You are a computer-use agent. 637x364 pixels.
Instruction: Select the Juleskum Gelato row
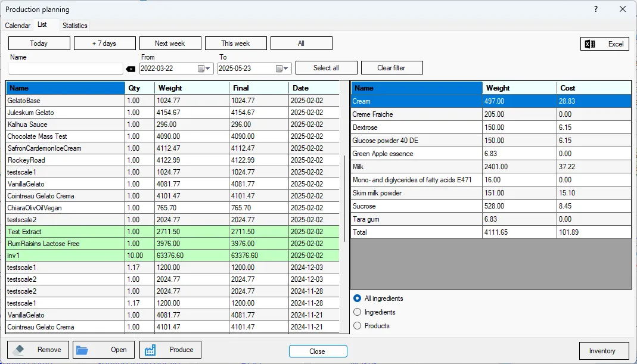pos(172,113)
